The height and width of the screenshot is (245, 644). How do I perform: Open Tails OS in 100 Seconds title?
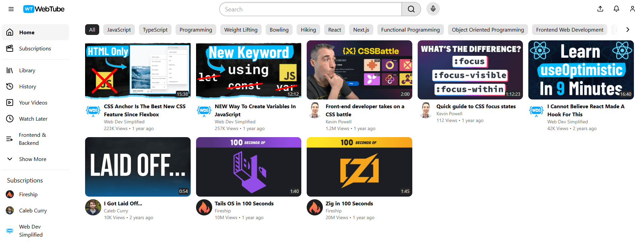tap(244, 203)
